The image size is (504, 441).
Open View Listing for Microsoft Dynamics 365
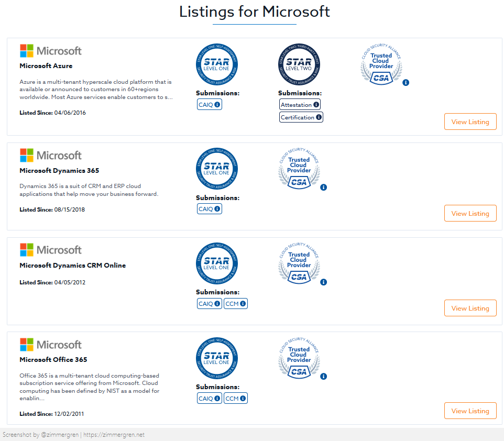[x=470, y=214]
